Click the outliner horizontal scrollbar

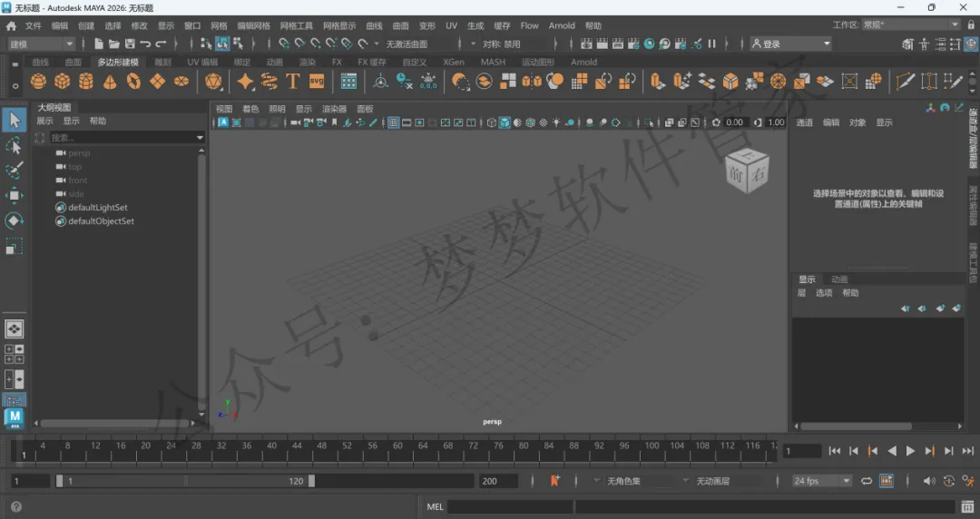(114, 424)
